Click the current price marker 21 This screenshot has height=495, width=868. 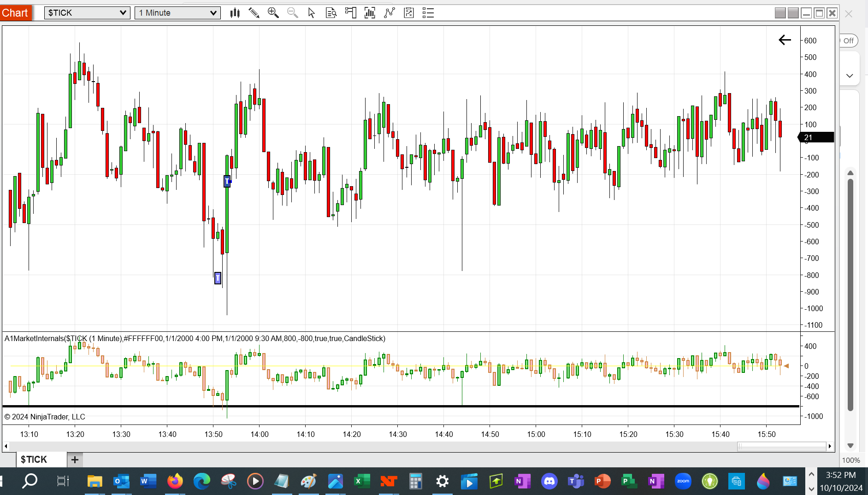coord(816,137)
